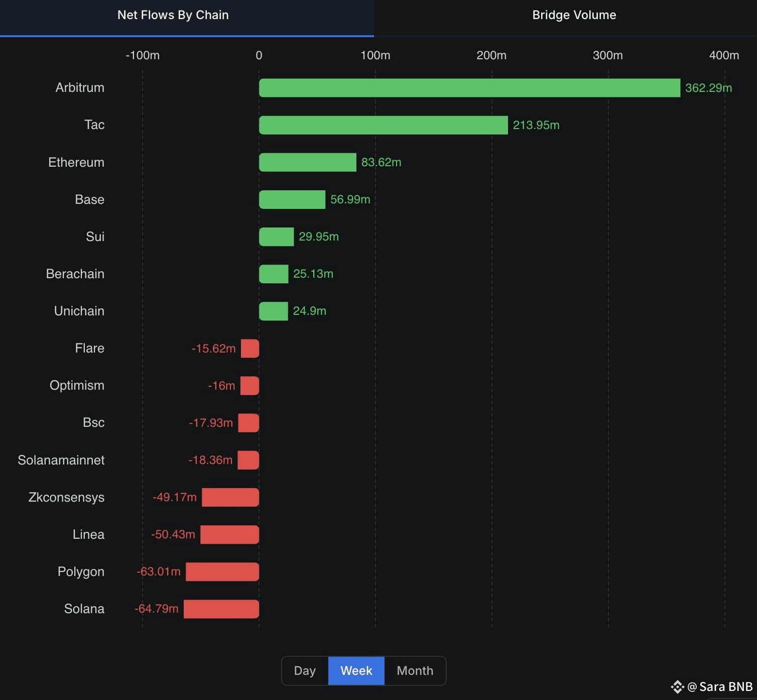This screenshot has width=757, height=700.
Task: Click the 400m axis tick label
Action: pyautogui.click(x=724, y=55)
